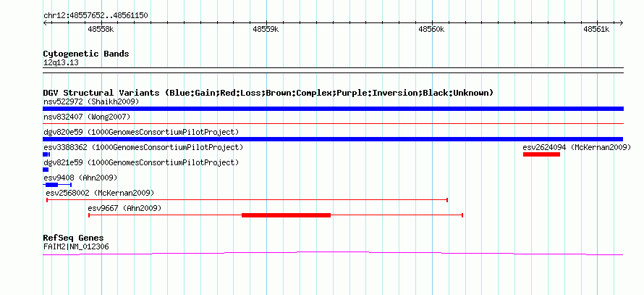Image resolution: width=644 pixels, height=295 pixels.
Task: Click the nsv832407 (Wong2007) label
Action: pyautogui.click(x=87, y=117)
